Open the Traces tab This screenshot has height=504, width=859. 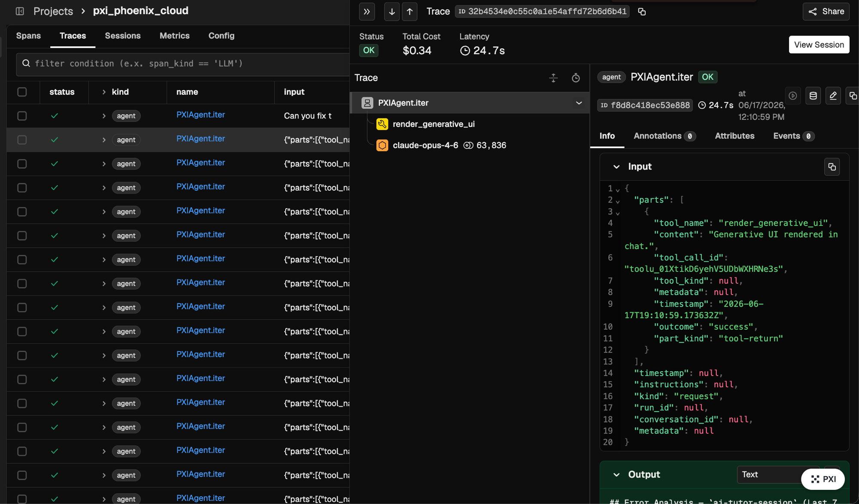click(73, 36)
